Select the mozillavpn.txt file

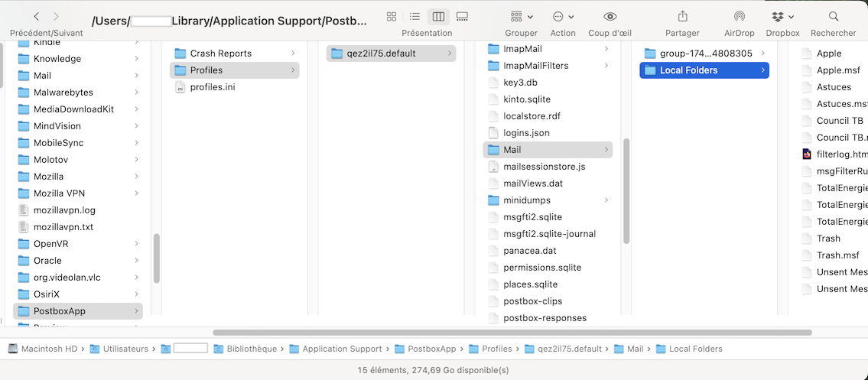77,227
